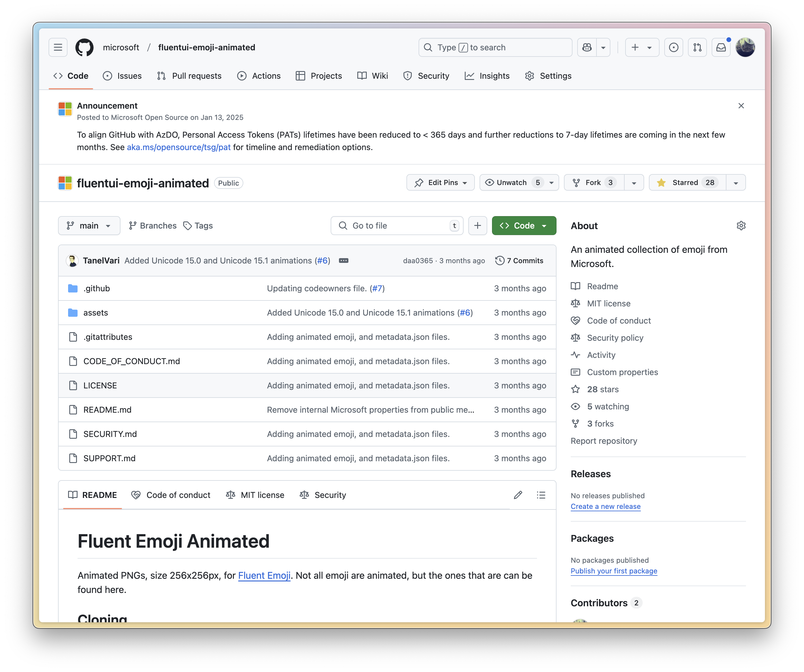Screen dimensions: 804x672
Task: Focus the Type / to search field
Action: [x=496, y=47]
